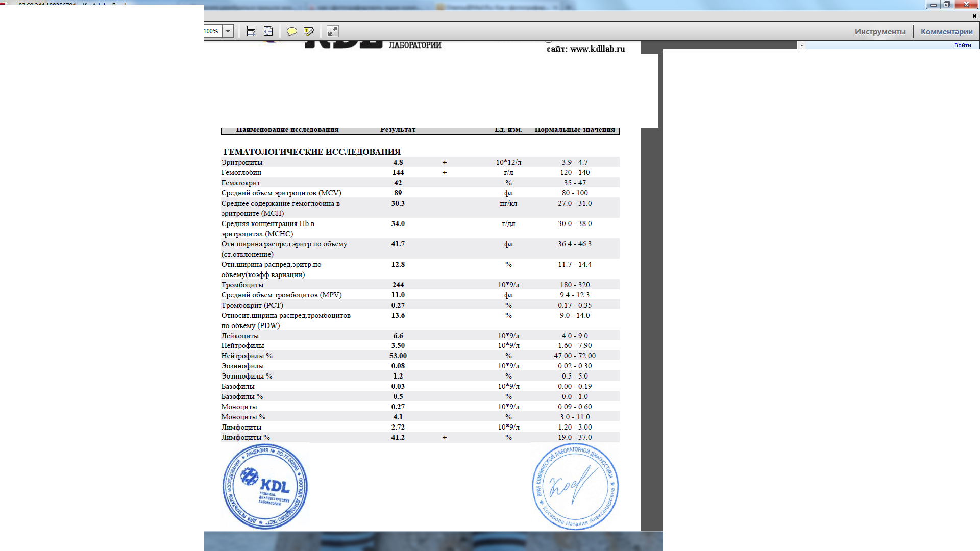This screenshot has height=551, width=980.
Task: Click the Гемоглобин result row
Action: [x=398, y=172]
